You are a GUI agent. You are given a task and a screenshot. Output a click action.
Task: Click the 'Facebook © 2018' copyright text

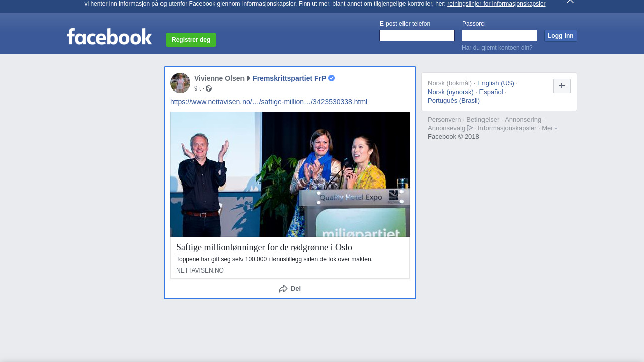453,137
